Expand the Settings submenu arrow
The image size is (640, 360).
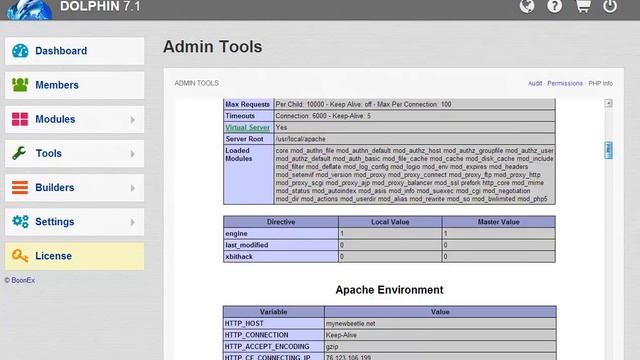pyautogui.click(x=133, y=222)
